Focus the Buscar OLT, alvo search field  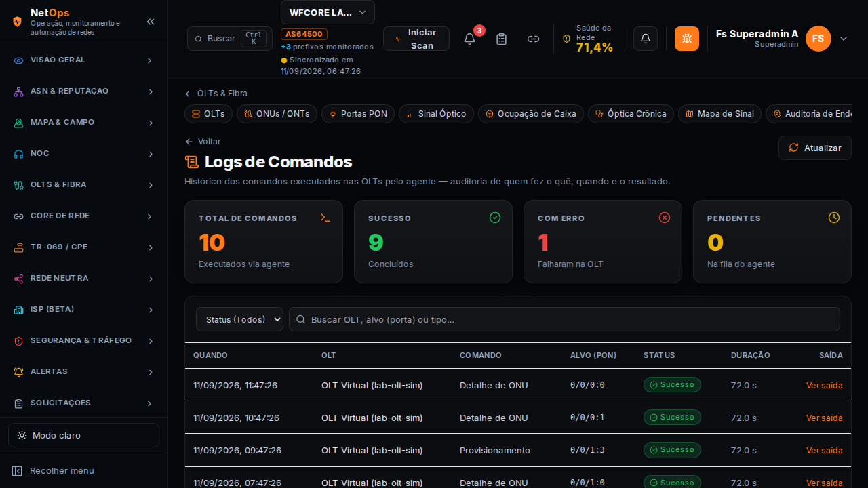(x=564, y=319)
